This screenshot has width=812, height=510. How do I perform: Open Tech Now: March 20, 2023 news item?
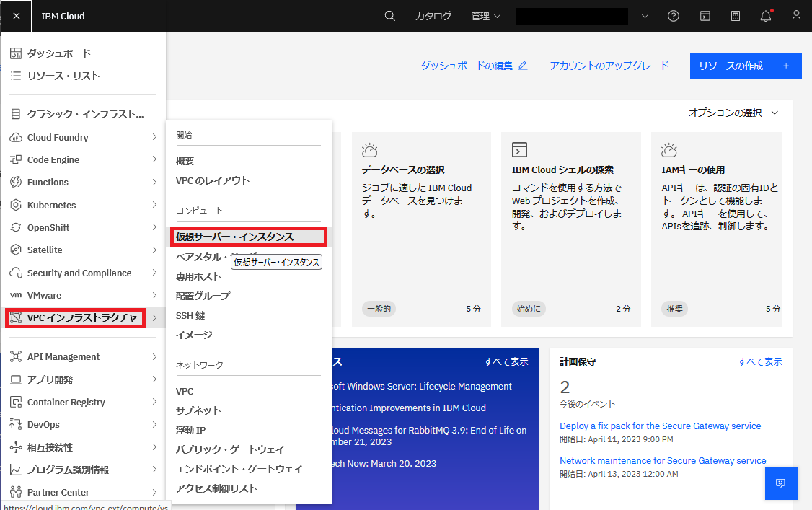click(x=384, y=463)
